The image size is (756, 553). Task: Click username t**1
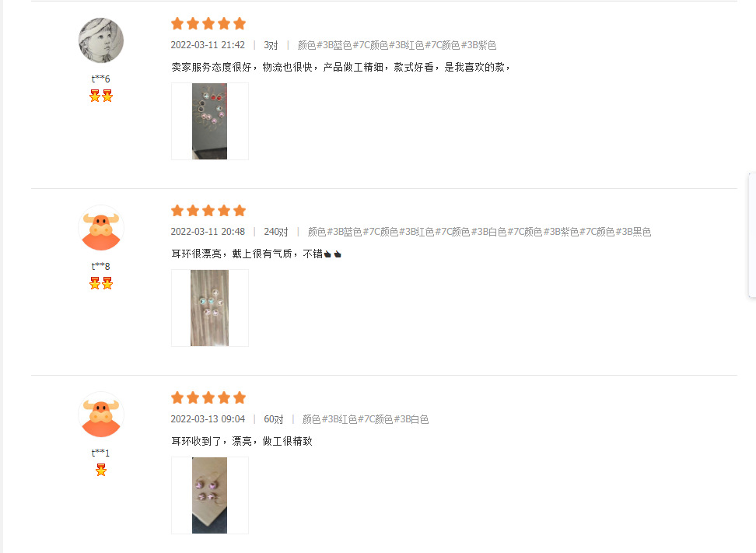click(101, 453)
